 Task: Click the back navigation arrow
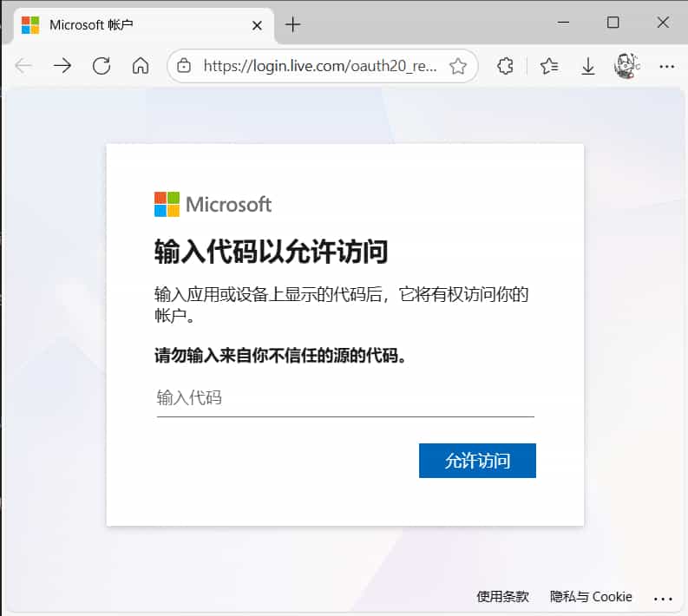[x=23, y=66]
